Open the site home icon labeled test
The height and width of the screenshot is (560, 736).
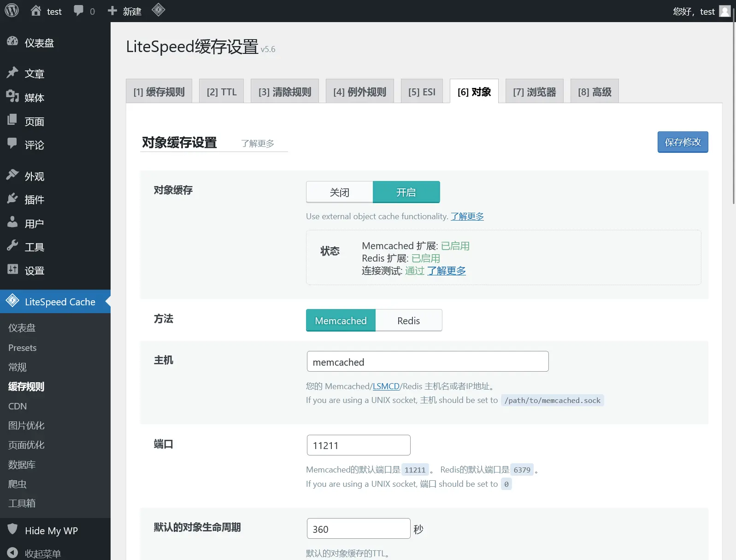pyautogui.click(x=36, y=11)
